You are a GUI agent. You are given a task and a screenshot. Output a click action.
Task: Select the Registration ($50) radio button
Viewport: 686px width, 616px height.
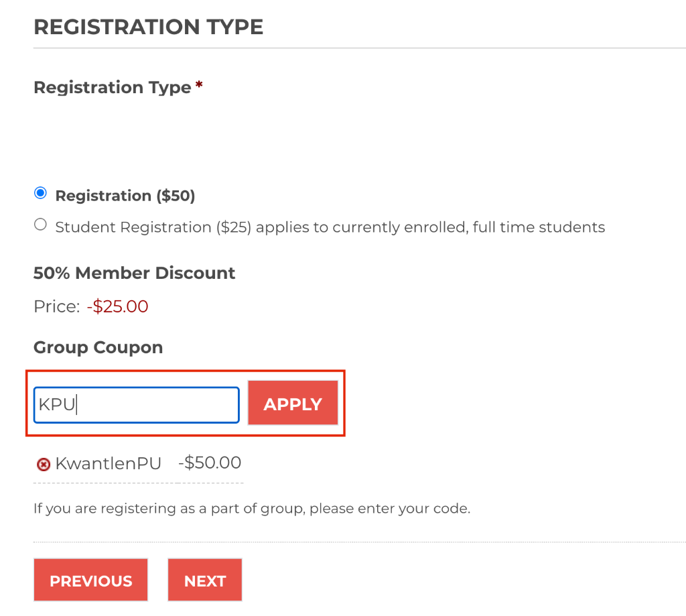point(40,193)
